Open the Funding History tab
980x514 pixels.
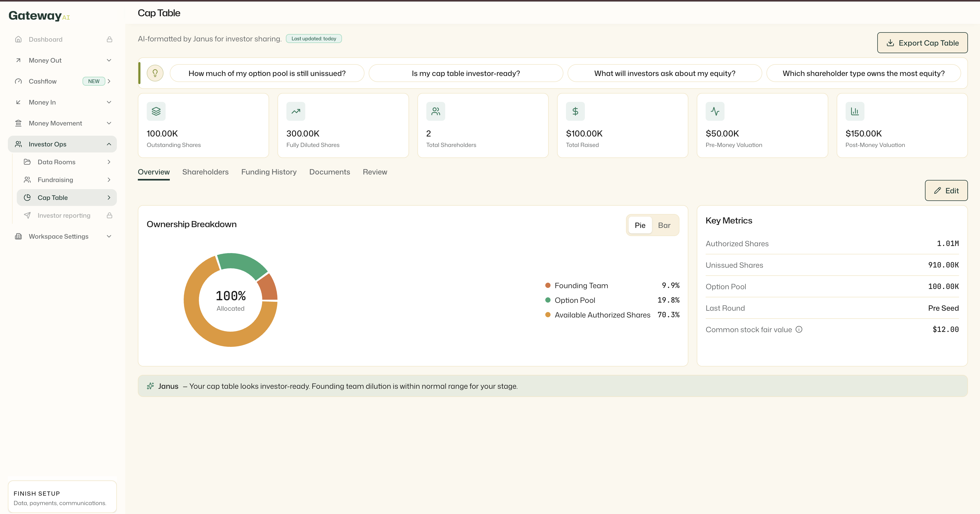[269, 172]
